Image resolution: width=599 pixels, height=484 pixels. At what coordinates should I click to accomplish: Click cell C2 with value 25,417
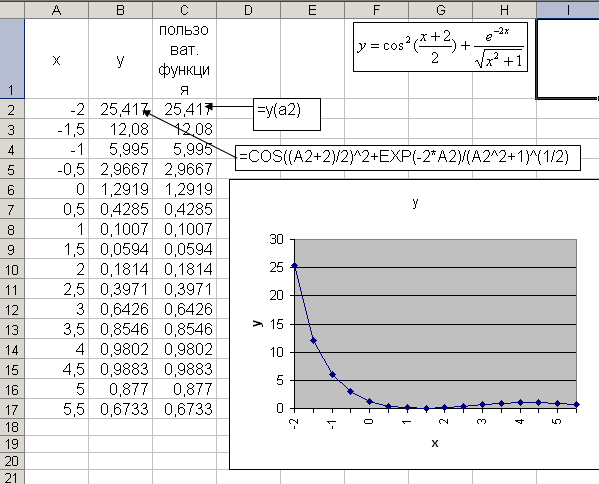184,110
